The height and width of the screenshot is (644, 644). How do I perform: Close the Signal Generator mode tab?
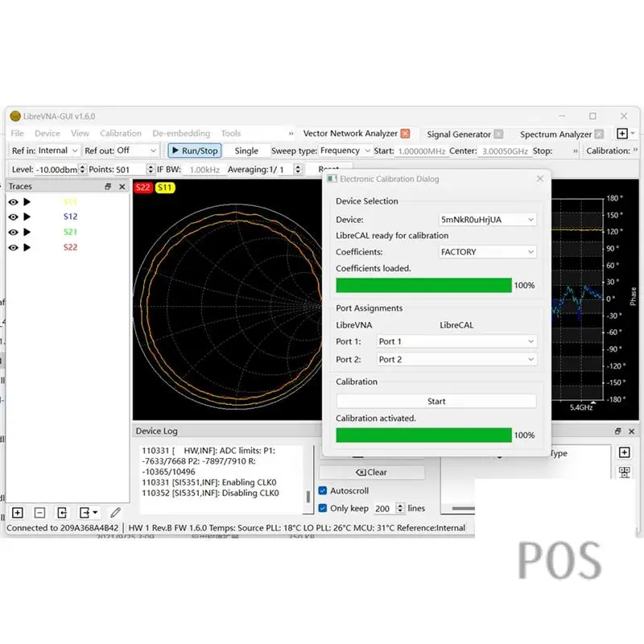tap(498, 134)
